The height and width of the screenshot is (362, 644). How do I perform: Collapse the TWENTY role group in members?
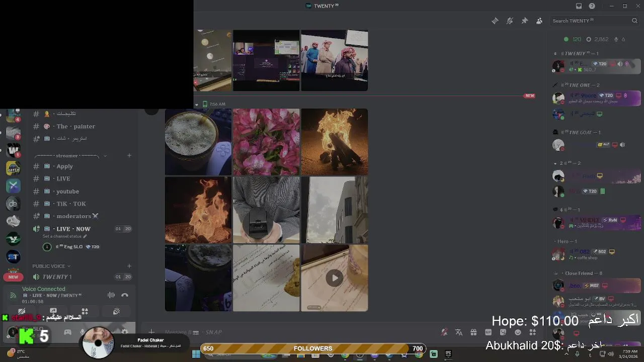(x=577, y=53)
